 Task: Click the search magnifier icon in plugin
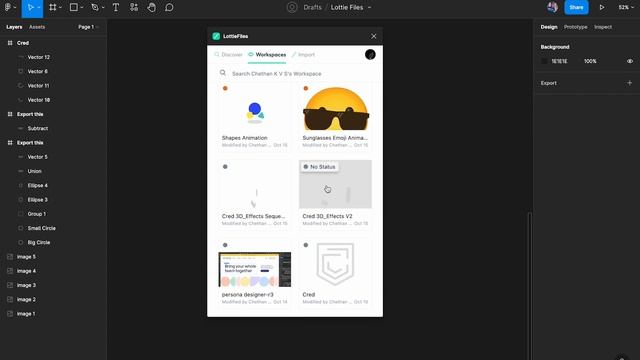222,73
